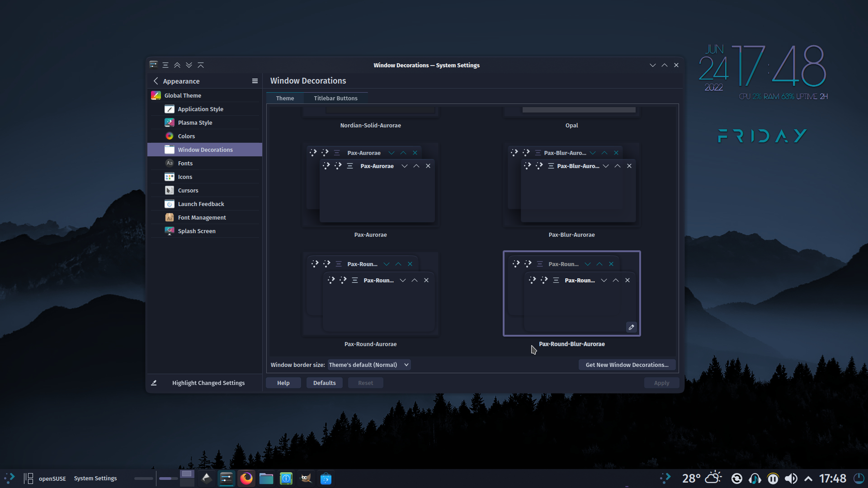Open Application Style settings
The image size is (868, 488).
click(x=205, y=109)
